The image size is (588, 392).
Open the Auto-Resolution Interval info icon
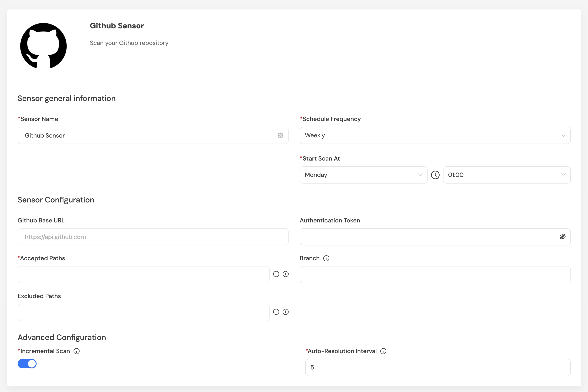click(383, 351)
